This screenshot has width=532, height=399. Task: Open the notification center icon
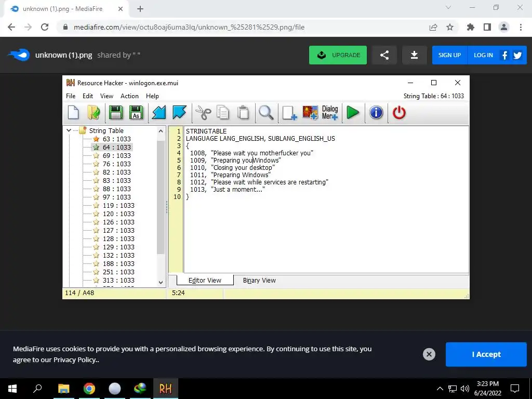[x=515, y=389]
